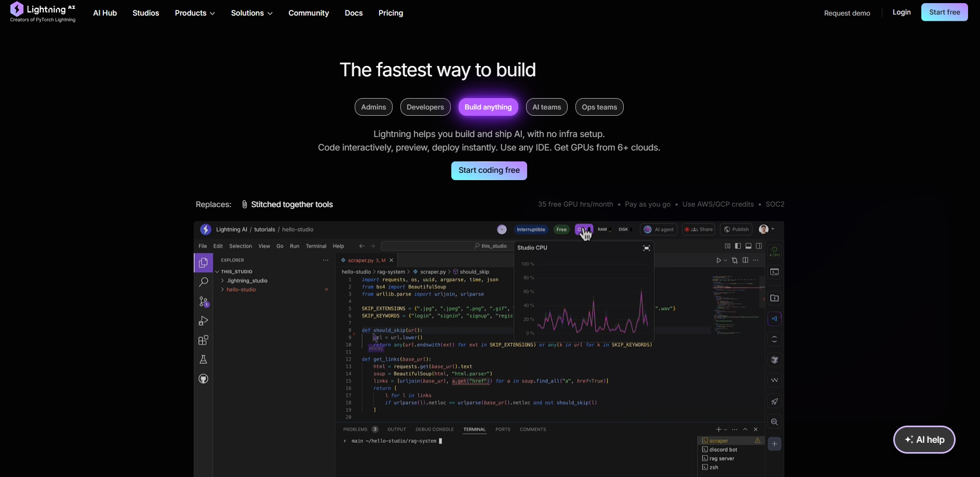Select the Ops teams pill
Screen dimensions: 980x477
(x=599, y=107)
